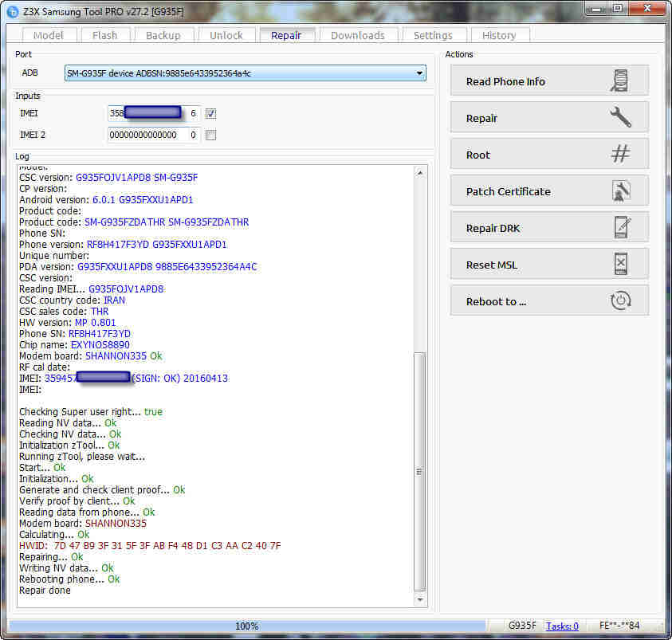
Task: Enable the IMEI 2 checkbox
Action: click(210, 135)
